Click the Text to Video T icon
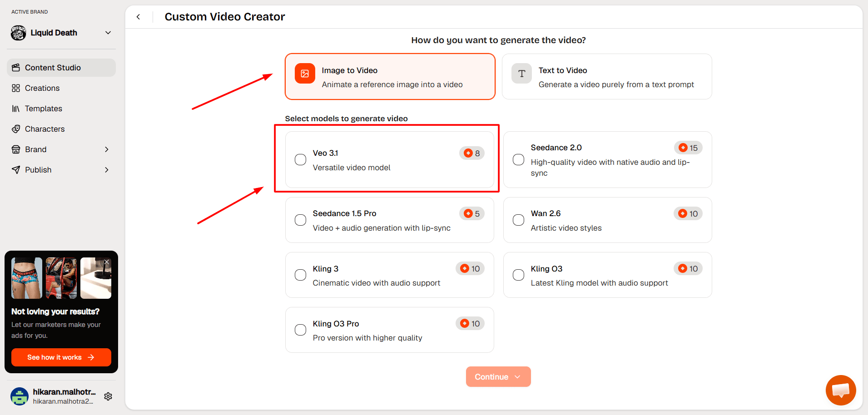This screenshot has height=415, width=868. (521, 74)
